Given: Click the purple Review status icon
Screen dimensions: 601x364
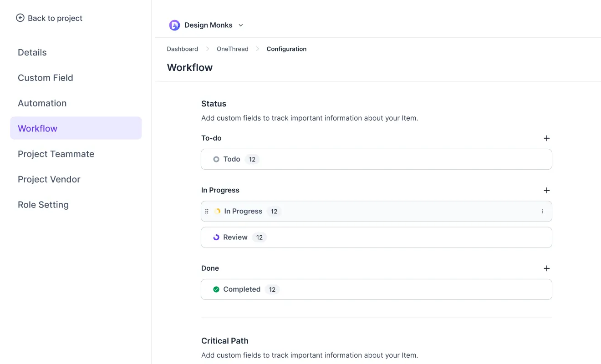Looking at the screenshot, I should click(x=216, y=238).
